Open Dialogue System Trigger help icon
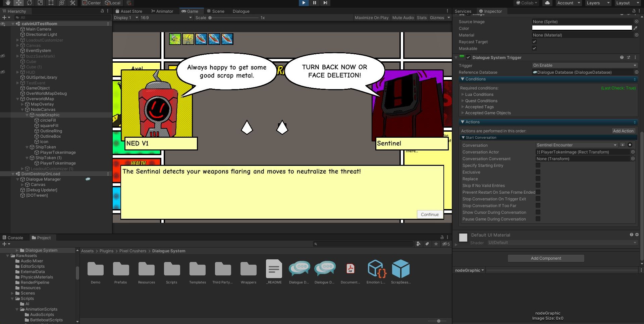Viewport: 644px width, 324px height. tap(622, 58)
